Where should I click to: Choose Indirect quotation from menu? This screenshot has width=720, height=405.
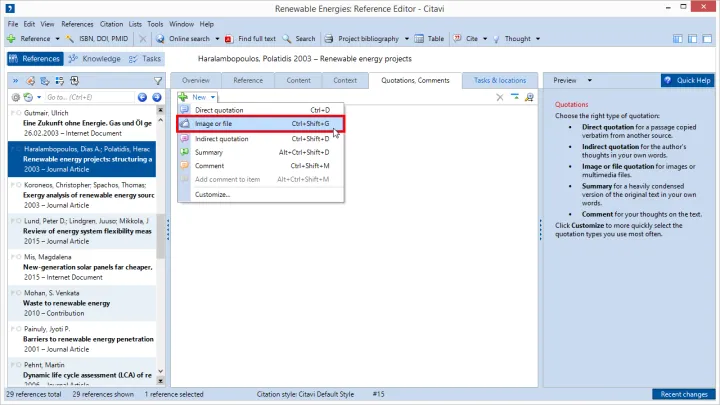coord(261,139)
